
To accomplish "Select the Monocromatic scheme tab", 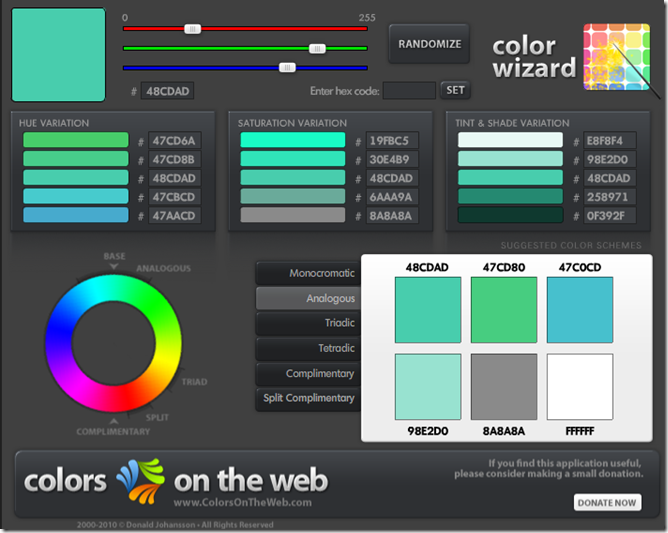I will [306, 273].
